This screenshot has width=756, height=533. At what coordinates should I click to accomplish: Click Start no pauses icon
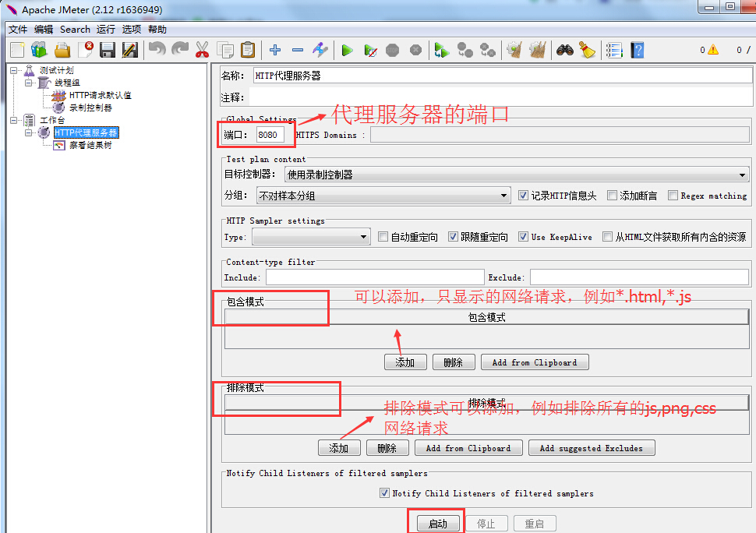[x=370, y=50]
